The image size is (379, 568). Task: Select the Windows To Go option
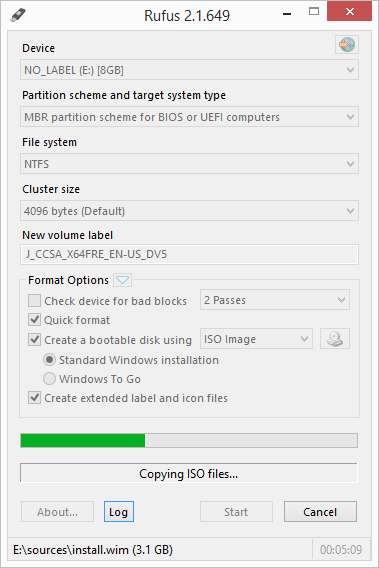point(49,379)
